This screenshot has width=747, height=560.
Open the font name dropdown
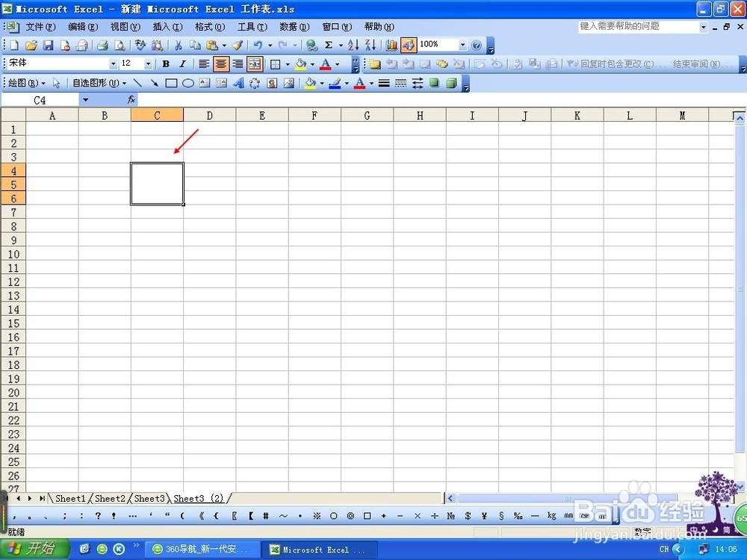(x=113, y=63)
